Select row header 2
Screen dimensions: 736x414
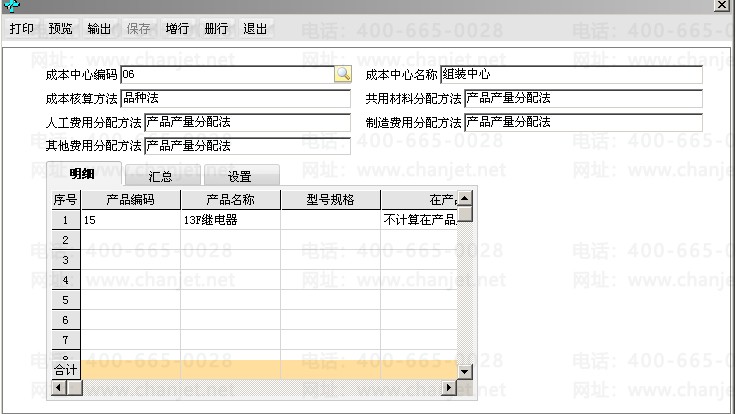click(65, 240)
